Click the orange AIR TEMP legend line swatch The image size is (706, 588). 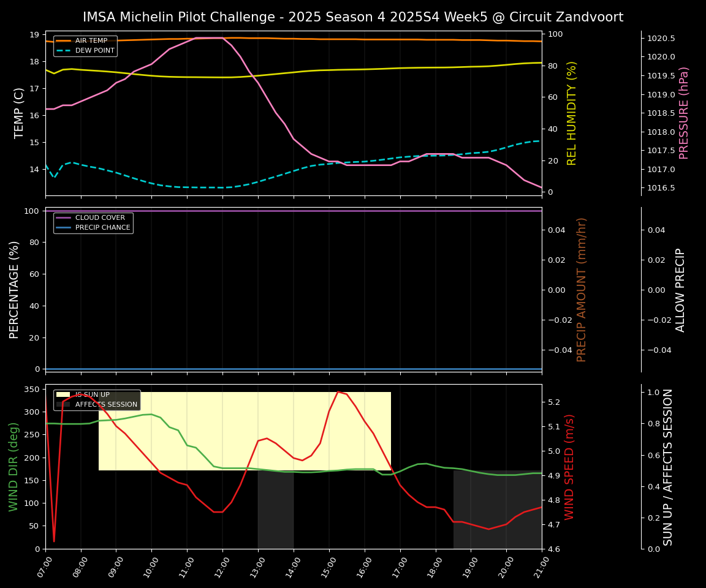tap(64, 41)
